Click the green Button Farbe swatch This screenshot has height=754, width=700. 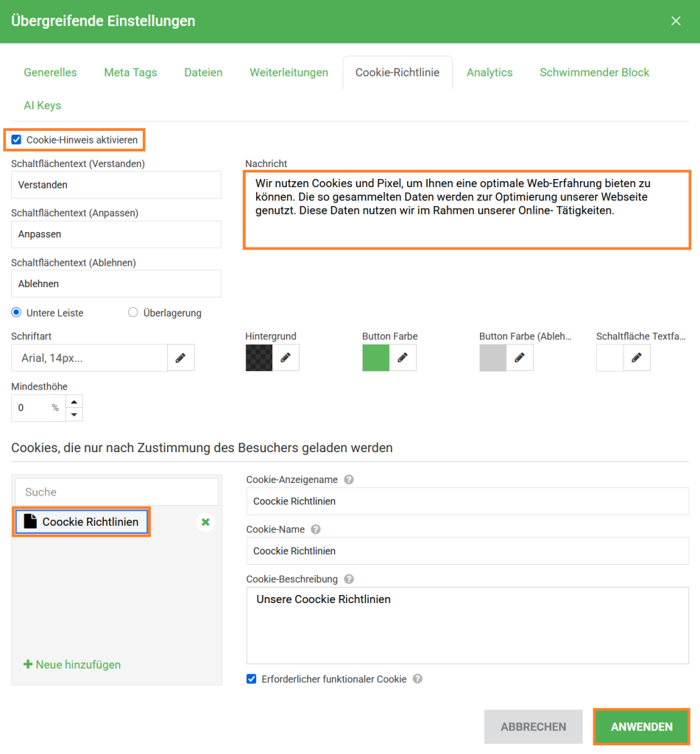coord(375,358)
